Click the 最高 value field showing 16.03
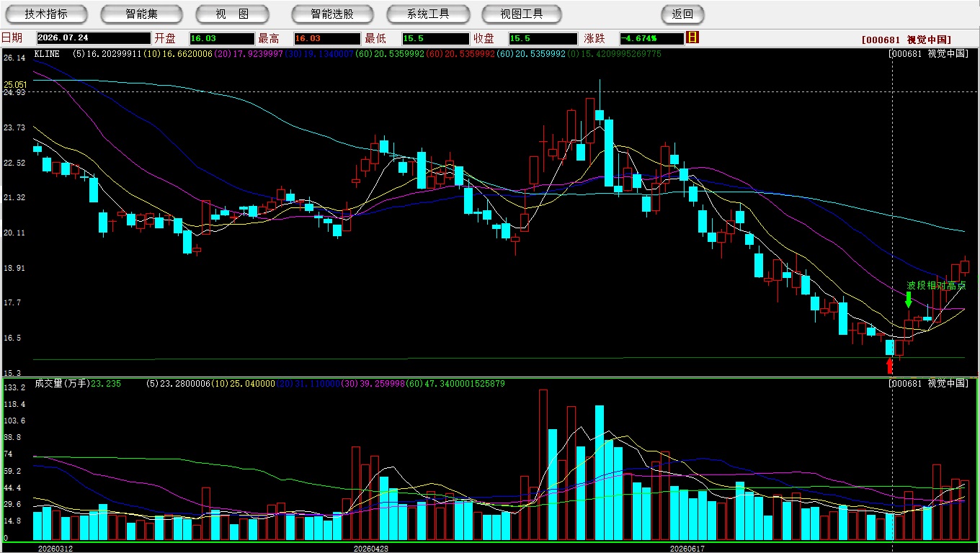 pyautogui.click(x=327, y=38)
